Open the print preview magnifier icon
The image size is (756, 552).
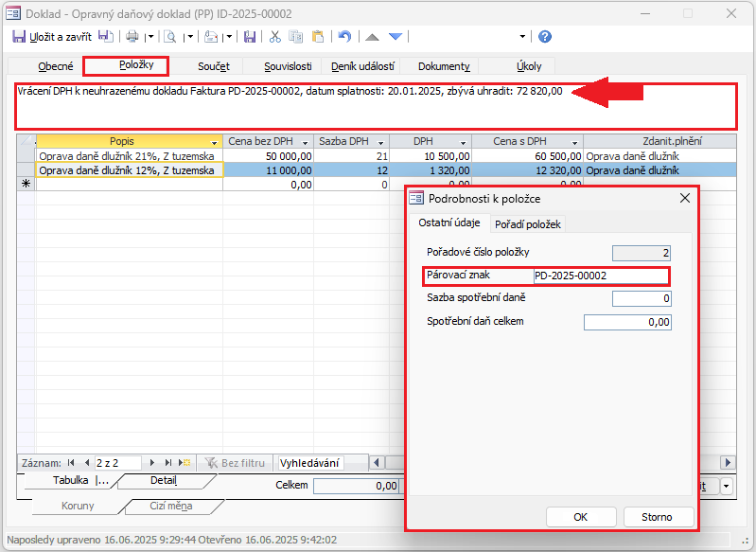coord(169,37)
